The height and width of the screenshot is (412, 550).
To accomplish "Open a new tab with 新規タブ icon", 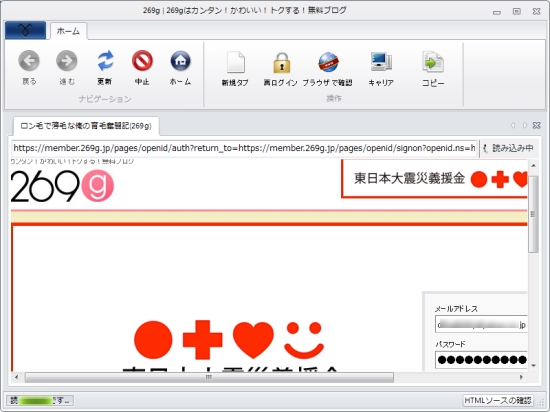I will (235, 62).
